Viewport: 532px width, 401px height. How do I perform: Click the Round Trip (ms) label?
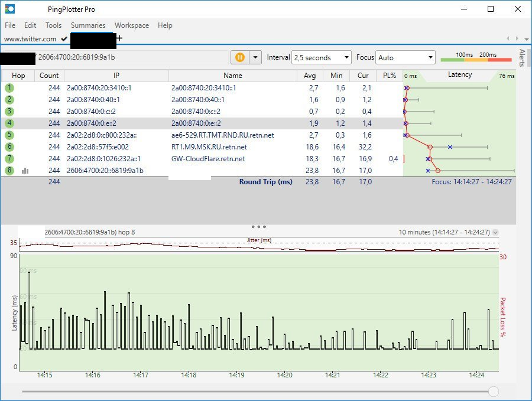pyautogui.click(x=265, y=182)
